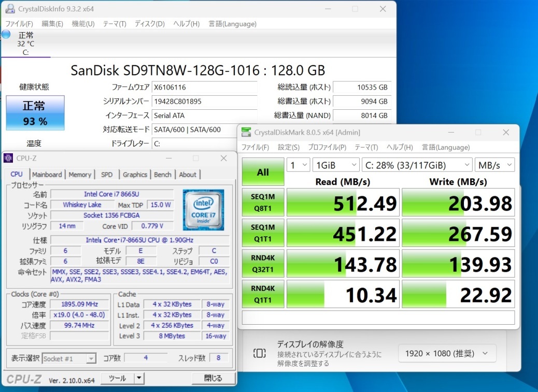Click the empty comment field in CrystalDiskMark
The width and height of the screenshot is (538, 392).
(378, 317)
